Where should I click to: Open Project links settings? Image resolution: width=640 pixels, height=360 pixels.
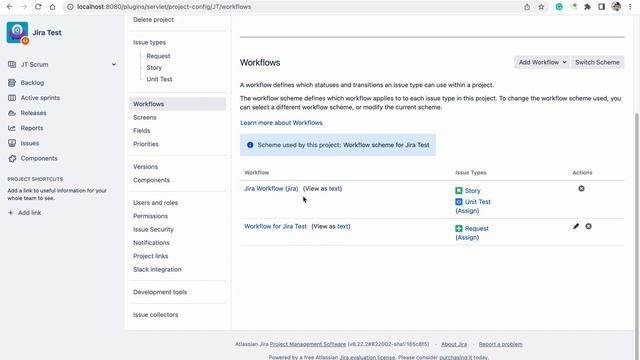(x=151, y=256)
